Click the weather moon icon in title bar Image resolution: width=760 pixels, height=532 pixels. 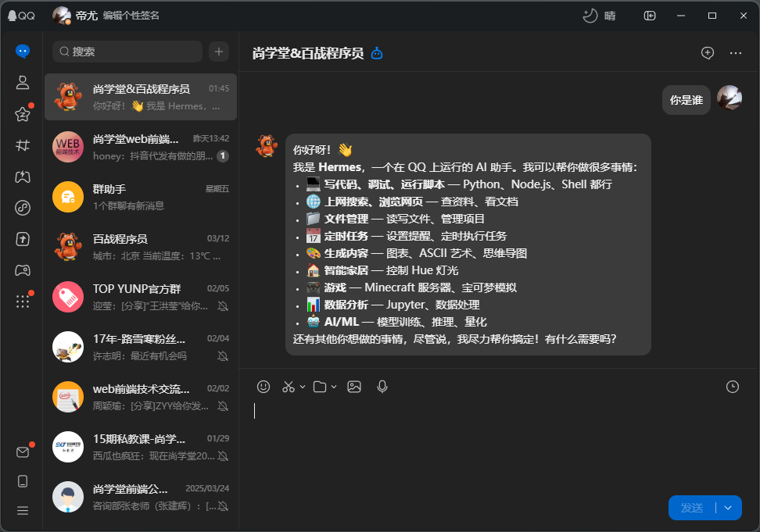[x=590, y=16]
